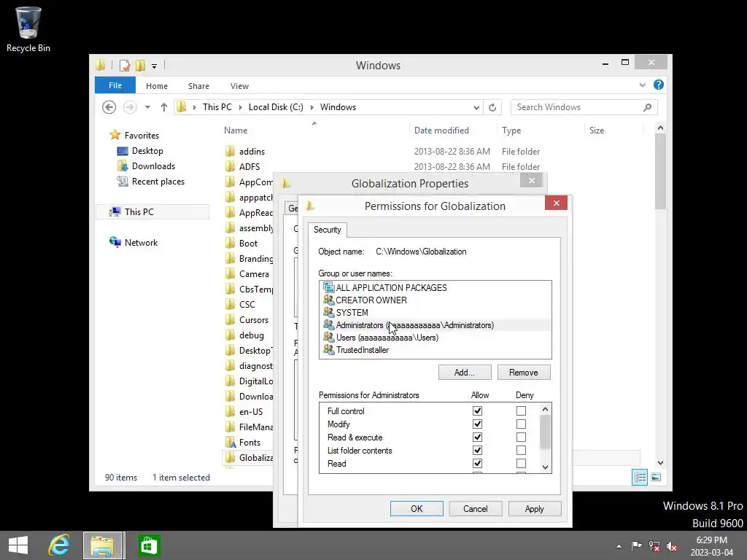Sort by the Date modified column header

[x=441, y=131]
